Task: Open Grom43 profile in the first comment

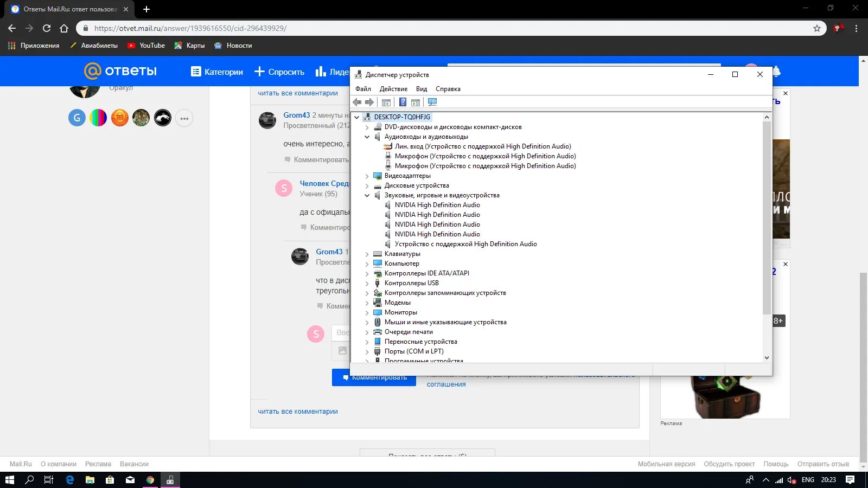Action: pyautogui.click(x=297, y=115)
